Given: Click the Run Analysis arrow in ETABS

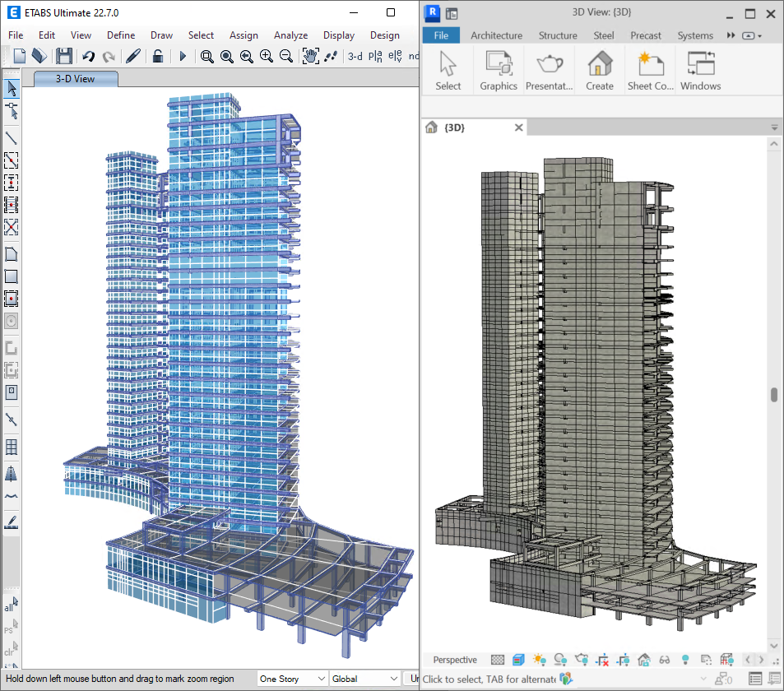Looking at the screenshot, I should (182, 56).
